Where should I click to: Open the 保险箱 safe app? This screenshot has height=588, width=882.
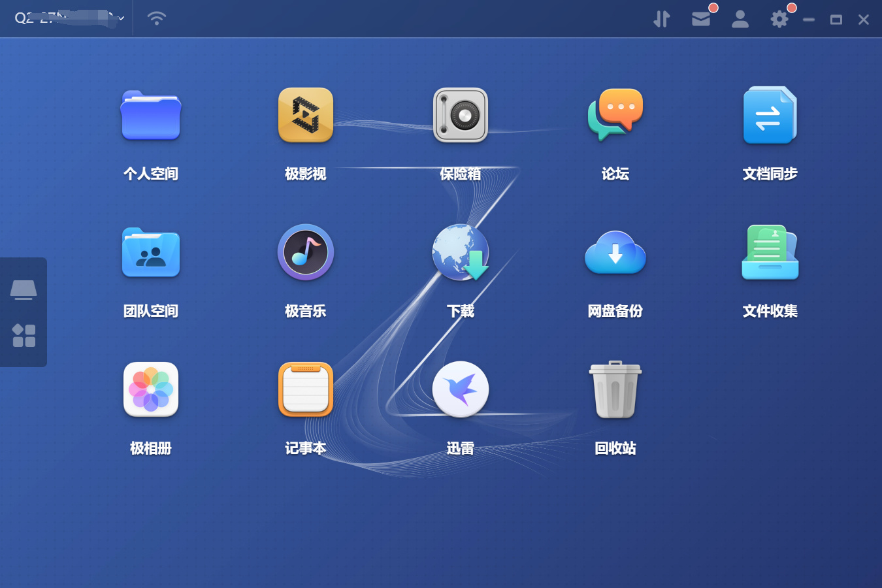tap(461, 116)
